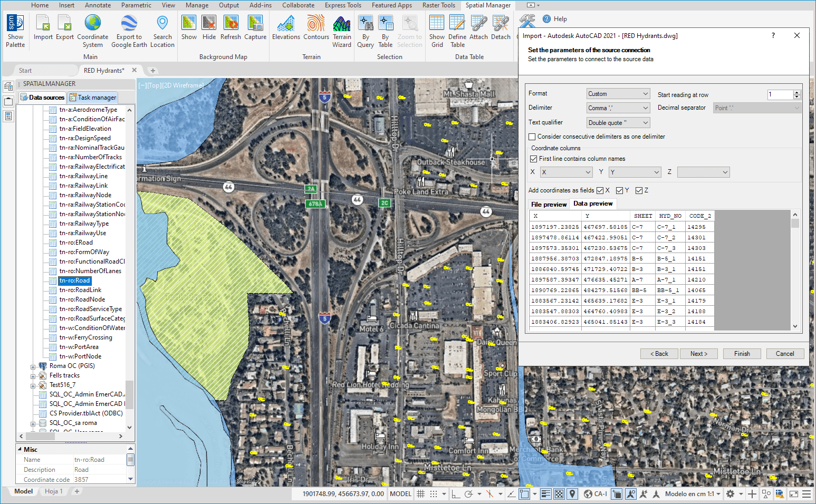The image size is (816, 504).
Task: Refresh the background map
Action: point(231,27)
